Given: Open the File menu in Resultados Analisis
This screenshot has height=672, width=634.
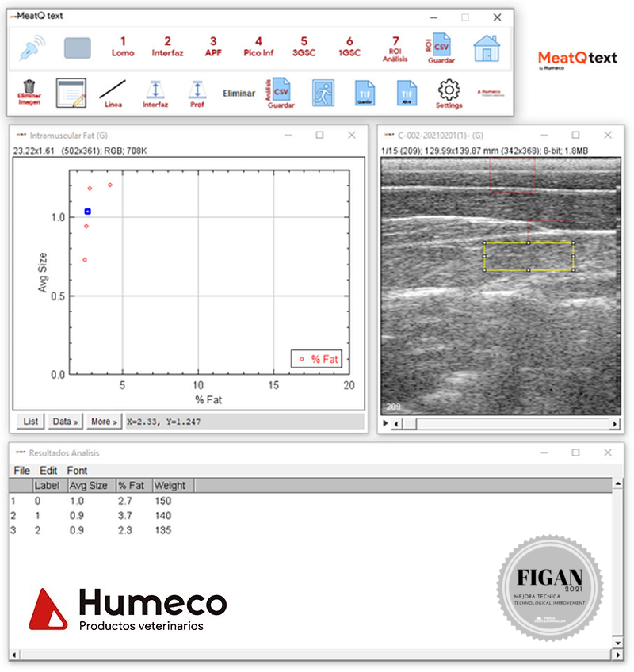Looking at the screenshot, I should pos(21,470).
